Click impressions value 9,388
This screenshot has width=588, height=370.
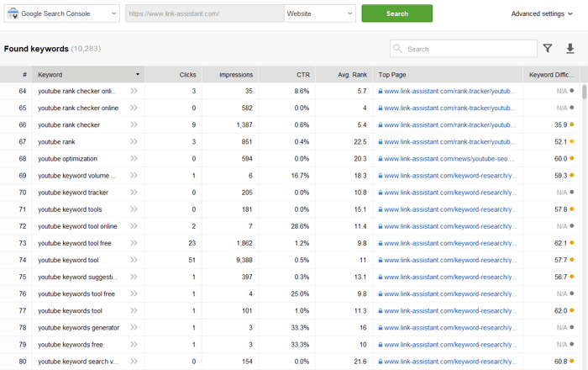pos(244,260)
